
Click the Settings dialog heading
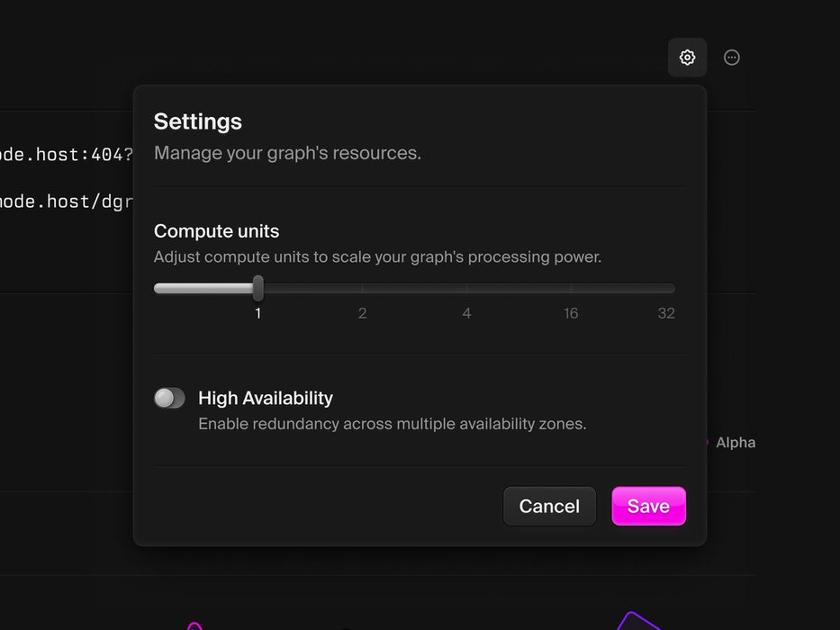[x=198, y=121]
